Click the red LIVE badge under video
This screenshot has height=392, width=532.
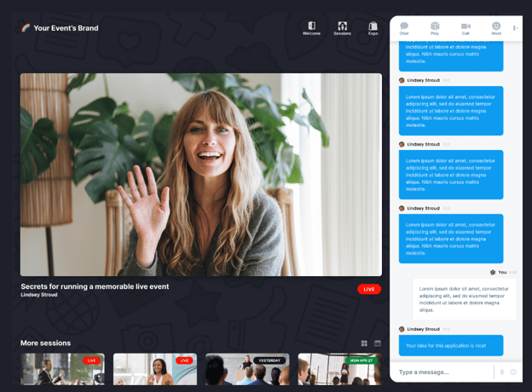(x=369, y=289)
